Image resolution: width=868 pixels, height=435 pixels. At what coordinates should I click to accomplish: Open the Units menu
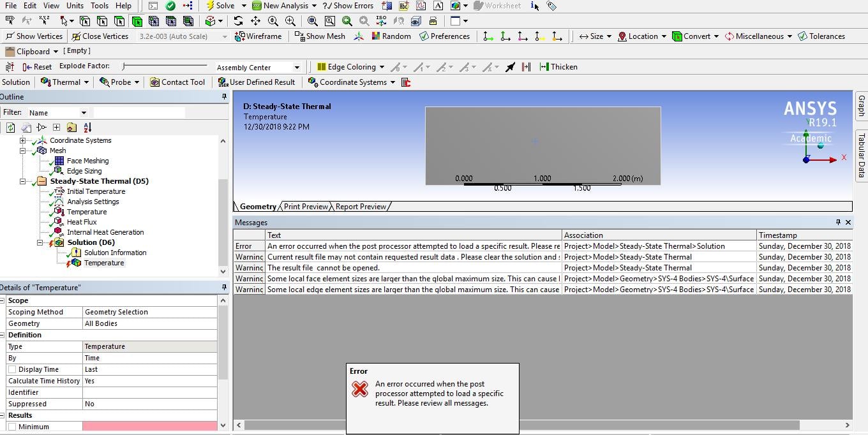75,6
